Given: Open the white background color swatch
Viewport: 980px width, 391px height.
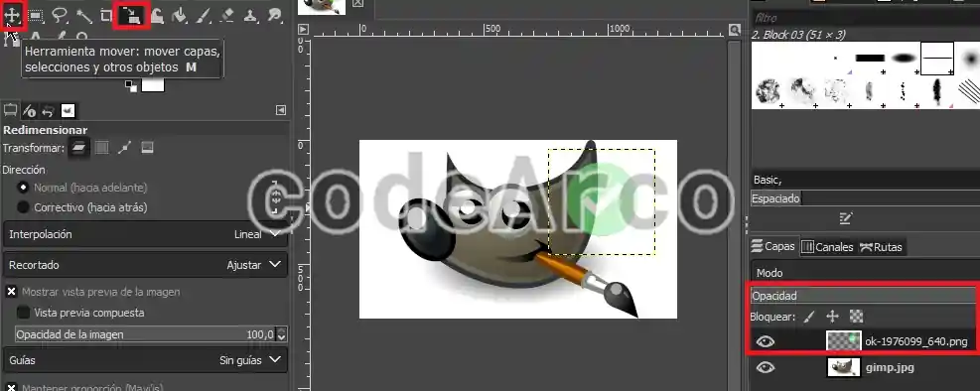Looking at the screenshot, I should point(153,84).
